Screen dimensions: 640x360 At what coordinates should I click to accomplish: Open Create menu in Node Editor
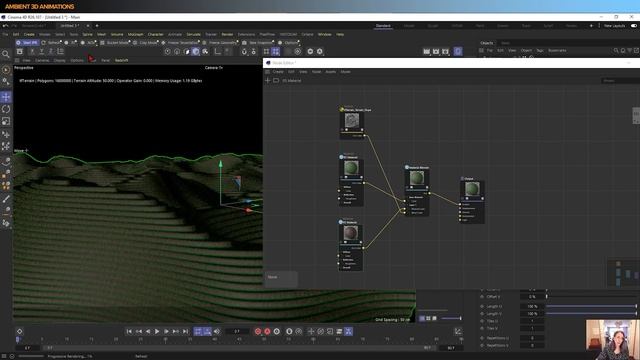click(278, 71)
